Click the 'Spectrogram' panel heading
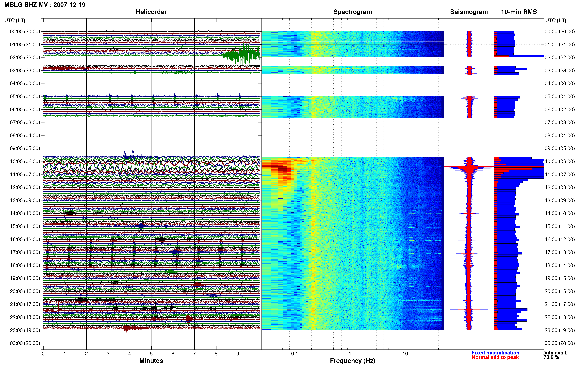Viewport: 588px width, 368px height. [352, 12]
